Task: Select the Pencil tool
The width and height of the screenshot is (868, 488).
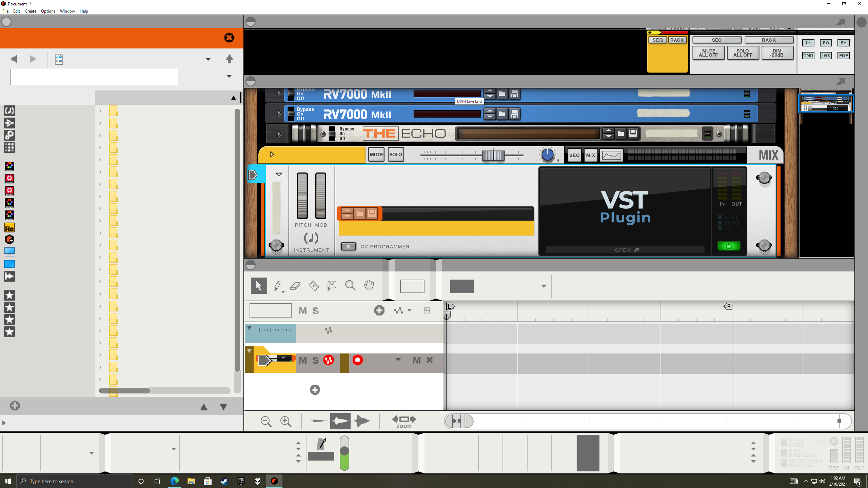Action: 278,286
